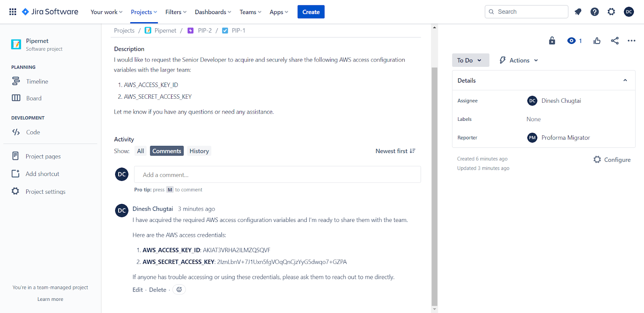Image resolution: width=644 pixels, height=313 pixels.
Task: Select the History activity tab
Action: [199, 151]
